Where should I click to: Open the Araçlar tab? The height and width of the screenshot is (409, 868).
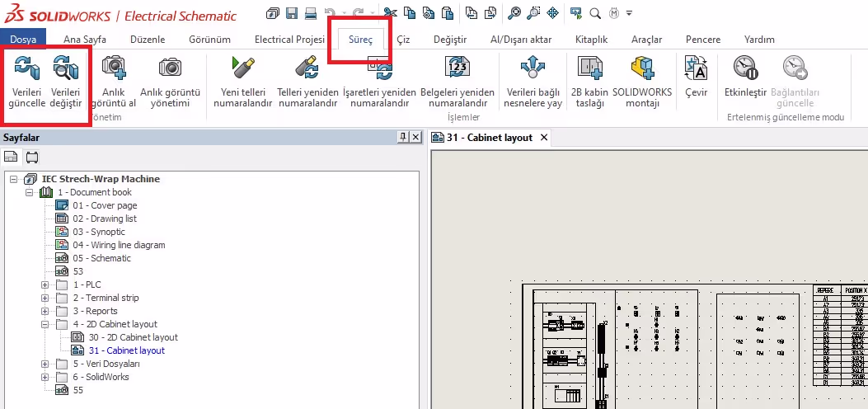[647, 40]
